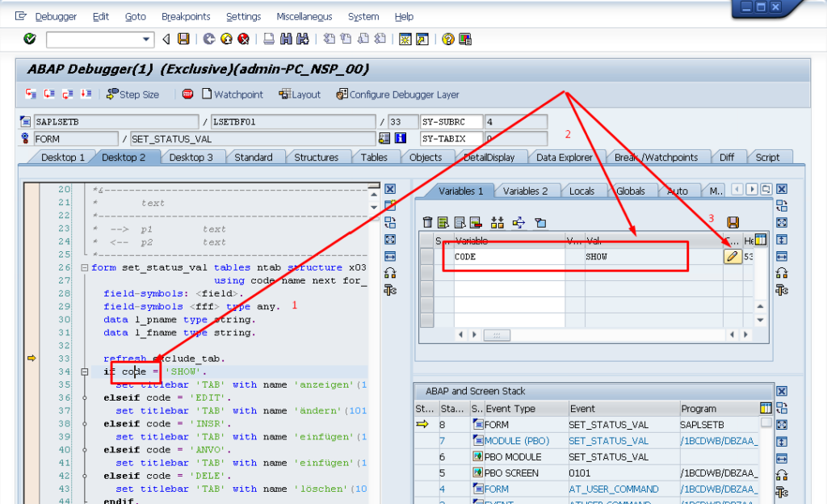Click the yellow Help question mark icon

447,39
